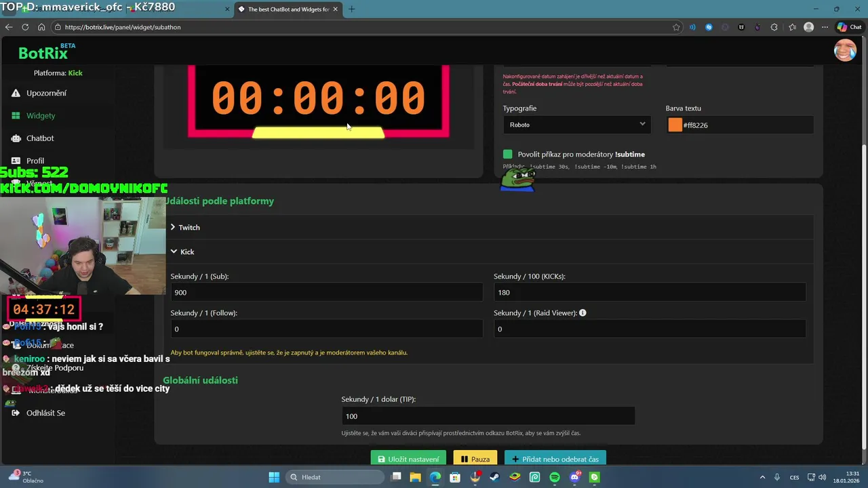Click the Upozornění warning triangle icon
This screenshot has height=488, width=868.
[x=16, y=93]
